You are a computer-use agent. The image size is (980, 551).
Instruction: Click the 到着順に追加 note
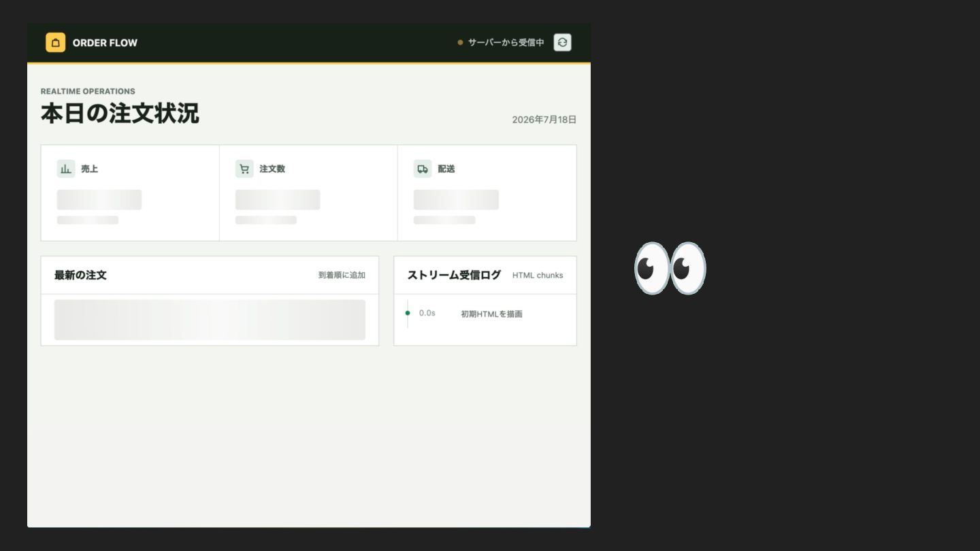tap(342, 275)
